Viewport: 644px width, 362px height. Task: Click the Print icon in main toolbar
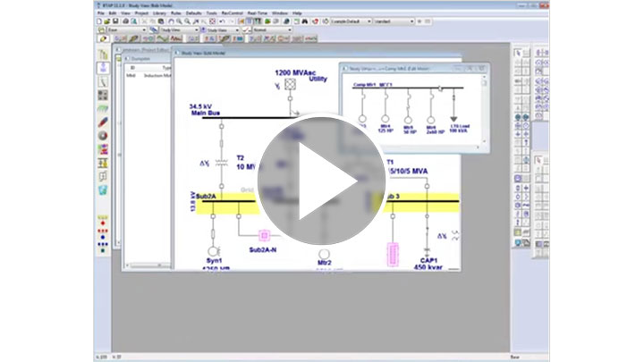126,21
